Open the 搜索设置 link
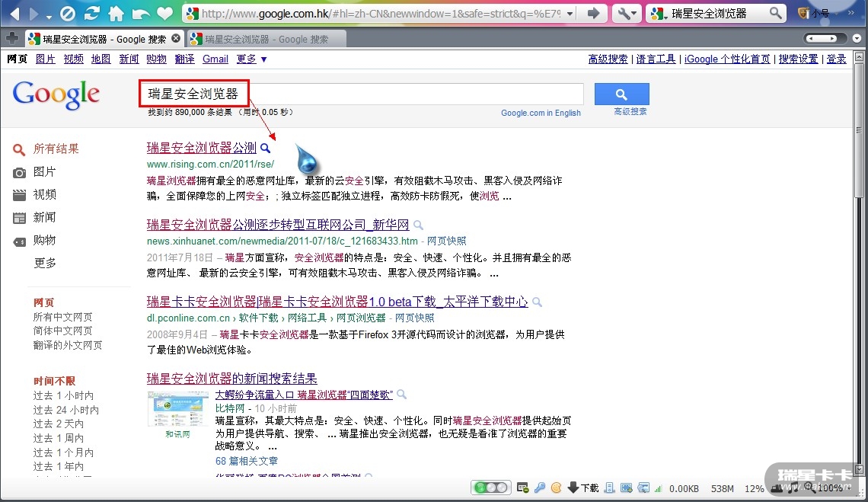The width and height of the screenshot is (868, 502). pos(798,59)
